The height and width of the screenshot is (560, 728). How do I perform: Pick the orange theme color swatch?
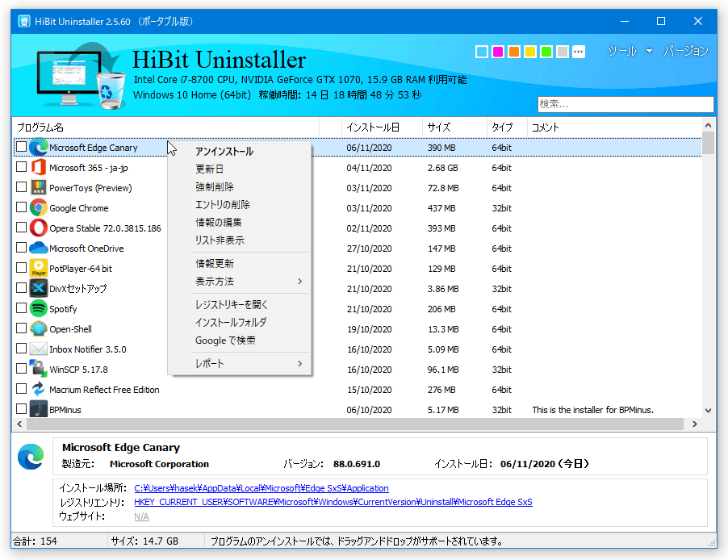514,52
